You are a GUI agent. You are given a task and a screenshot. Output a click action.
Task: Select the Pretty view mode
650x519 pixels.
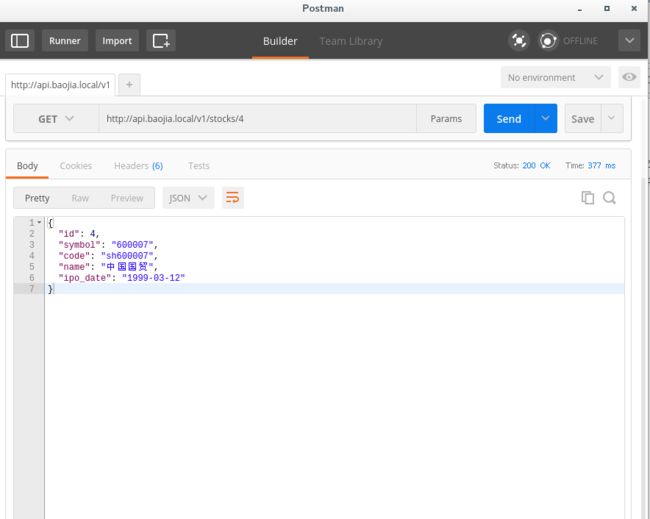tap(37, 198)
